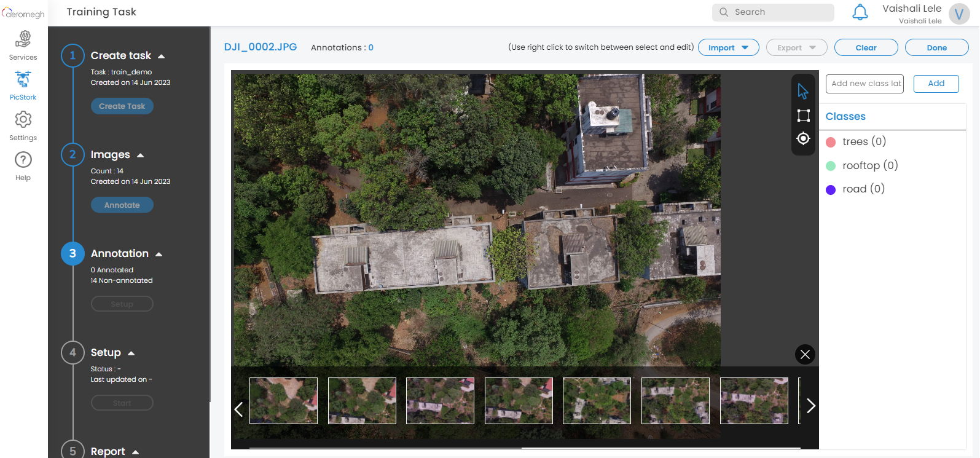Screen dimensions: 980x458
Task: Collapse the Images step section
Action: (141, 156)
